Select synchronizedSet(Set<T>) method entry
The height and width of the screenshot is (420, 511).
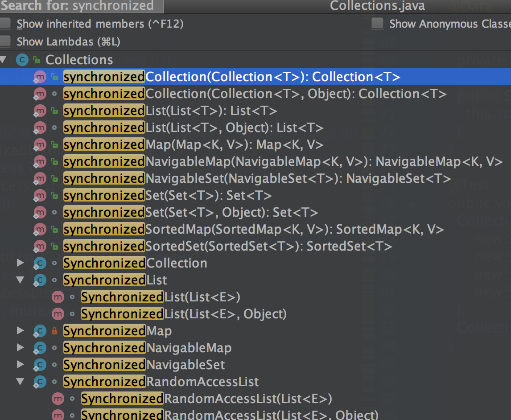[x=167, y=196]
